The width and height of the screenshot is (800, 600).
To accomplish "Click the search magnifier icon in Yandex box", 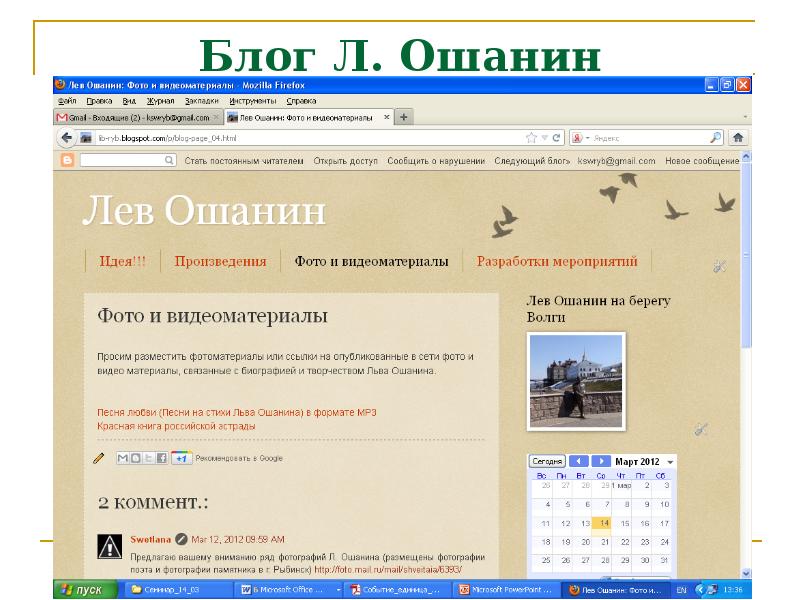I will point(716,137).
